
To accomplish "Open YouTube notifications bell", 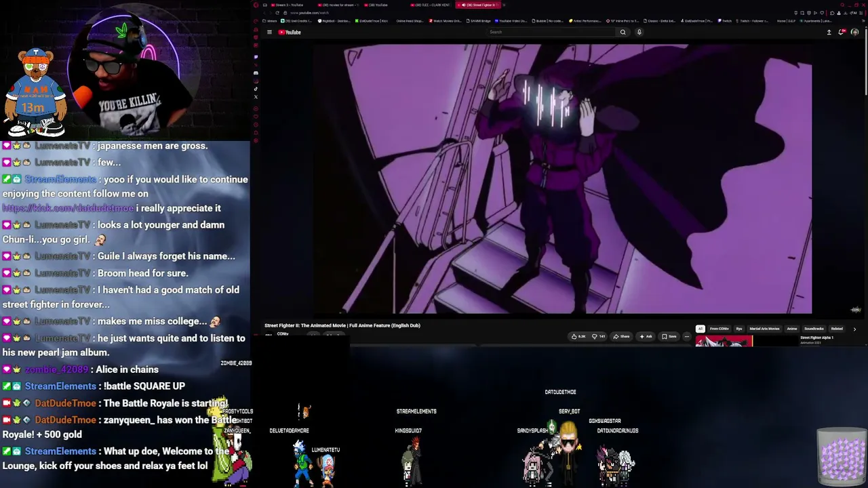I will pos(842,32).
